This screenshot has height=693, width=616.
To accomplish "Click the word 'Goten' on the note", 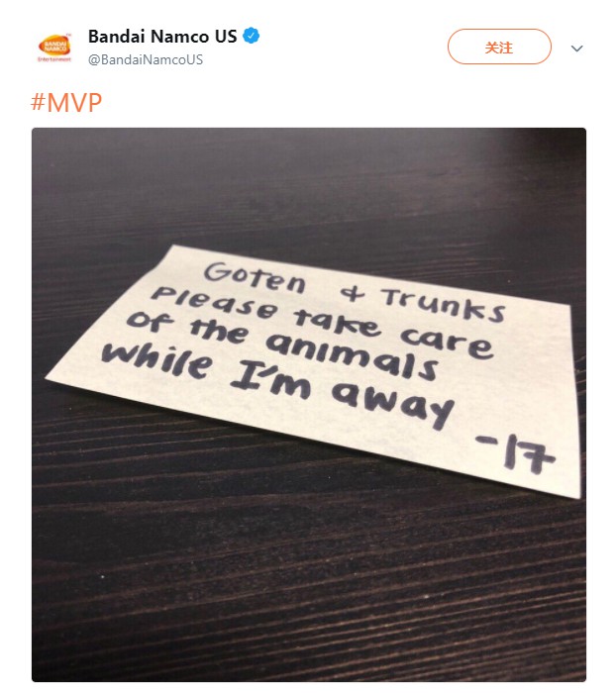I will [x=255, y=277].
